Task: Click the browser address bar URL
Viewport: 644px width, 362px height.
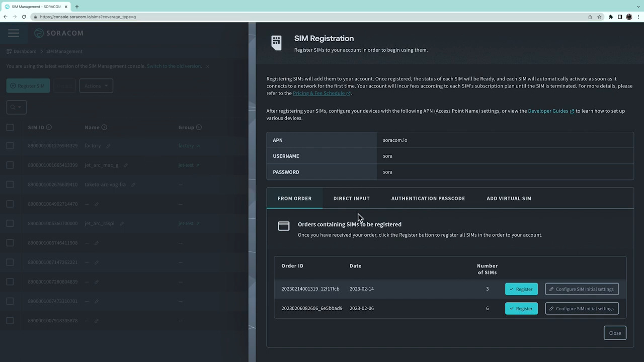Action: pyautogui.click(x=88, y=17)
